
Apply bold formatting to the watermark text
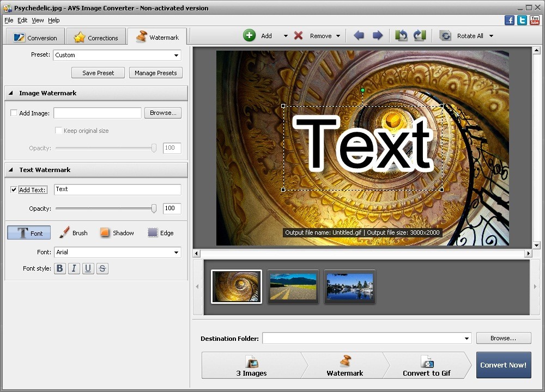pyautogui.click(x=59, y=268)
